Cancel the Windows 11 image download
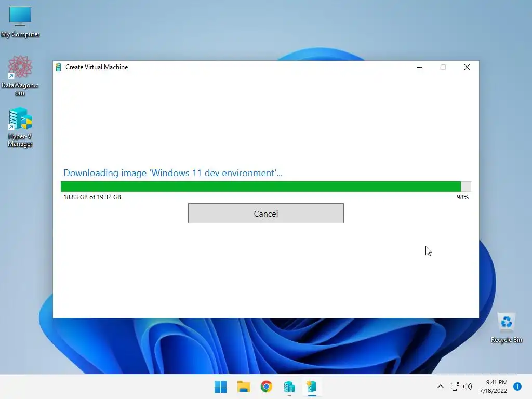Viewport: 532px width, 399px height. [x=265, y=214]
